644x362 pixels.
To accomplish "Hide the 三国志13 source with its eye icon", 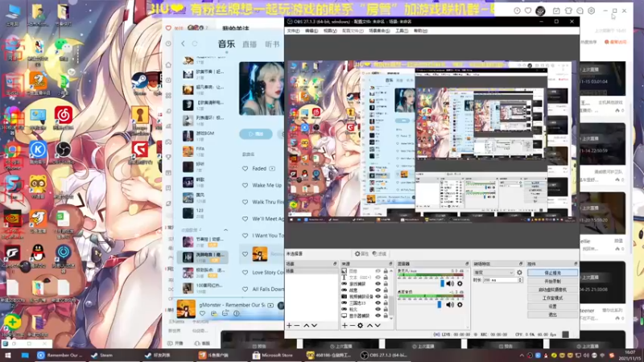I will tap(378, 303).
